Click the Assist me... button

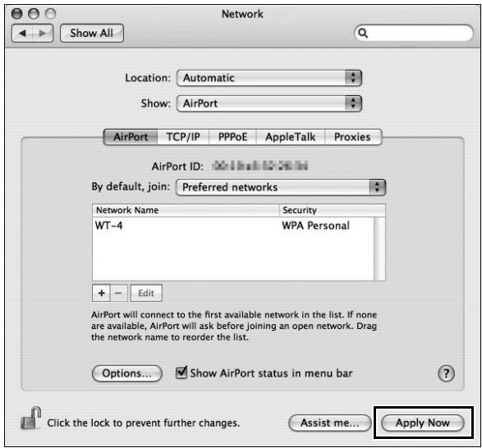click(x=330, y=423)
